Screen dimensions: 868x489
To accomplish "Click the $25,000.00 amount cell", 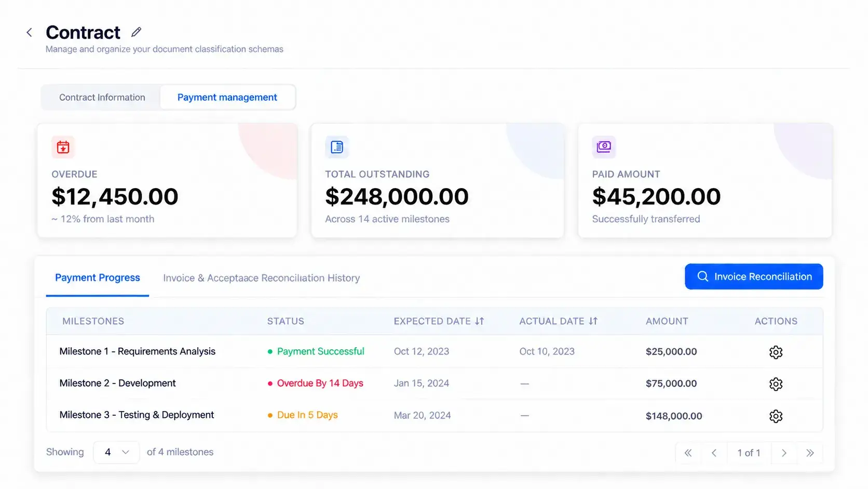I will pyautogui.click(x=671, y=352).
